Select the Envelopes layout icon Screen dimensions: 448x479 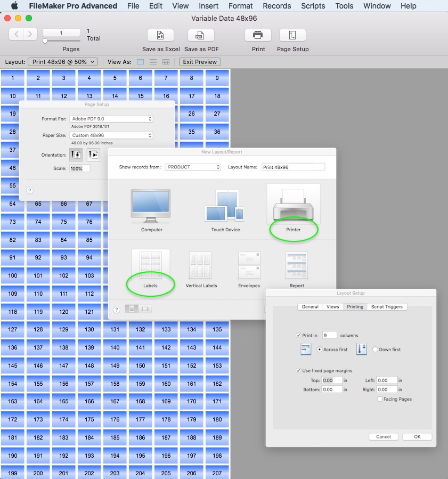tap(249, 265)
